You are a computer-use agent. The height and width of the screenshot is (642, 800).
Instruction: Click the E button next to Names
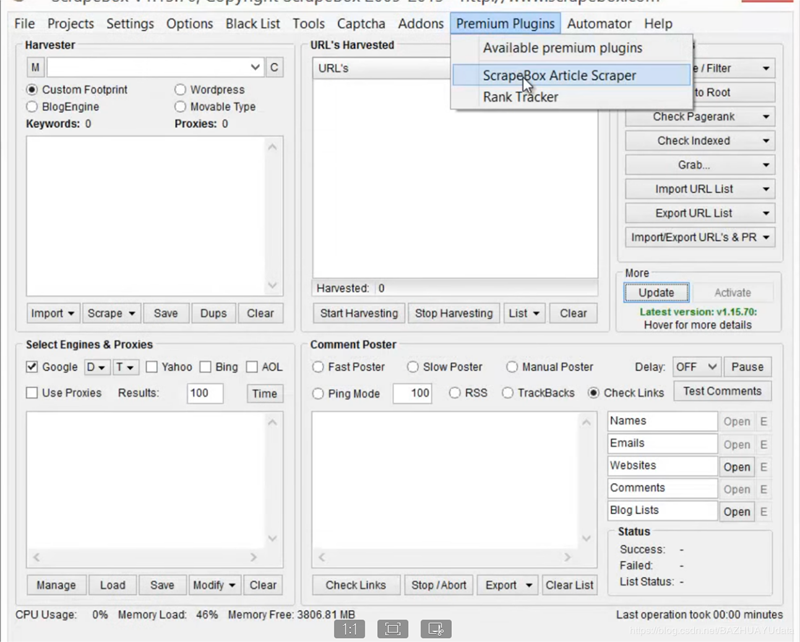point(764,422)
